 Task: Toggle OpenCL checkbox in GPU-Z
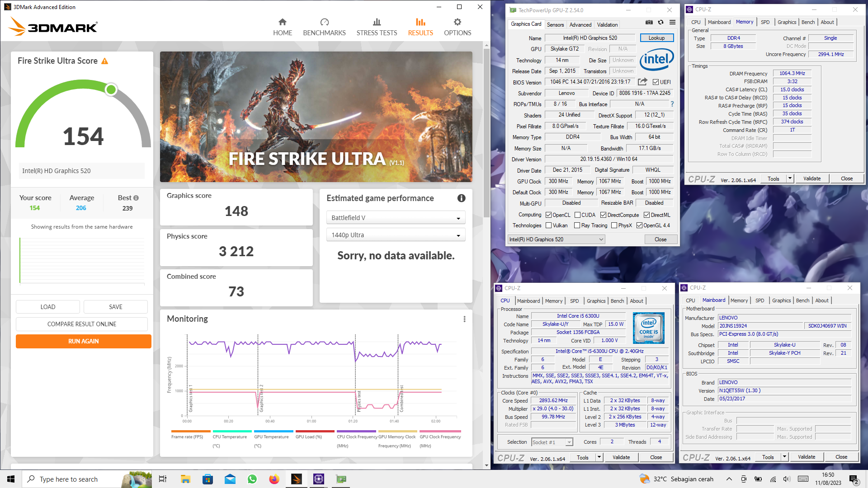[x=548, y=215]
